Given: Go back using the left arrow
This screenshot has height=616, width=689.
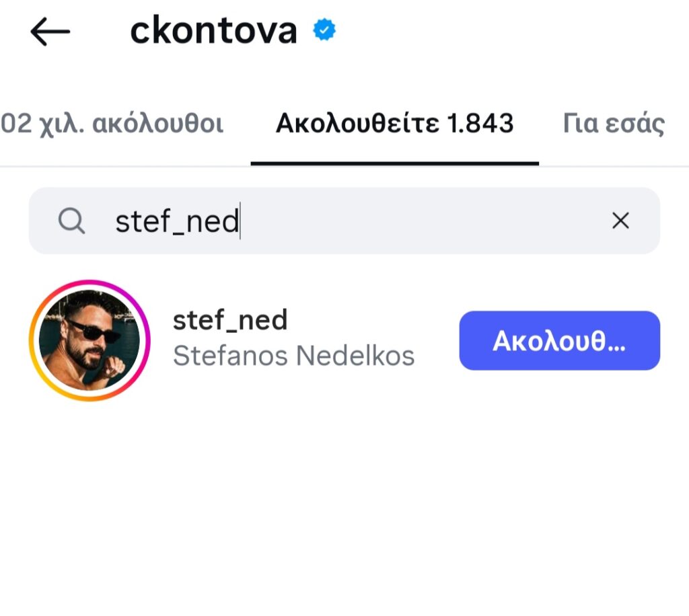Looking at the screenshot, I should [50, 32].
